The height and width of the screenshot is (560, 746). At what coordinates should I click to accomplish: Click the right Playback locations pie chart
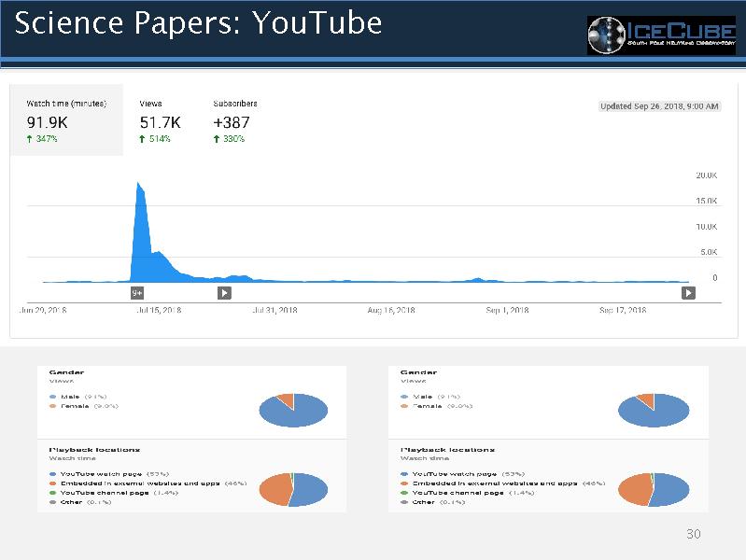pos(654,489)
